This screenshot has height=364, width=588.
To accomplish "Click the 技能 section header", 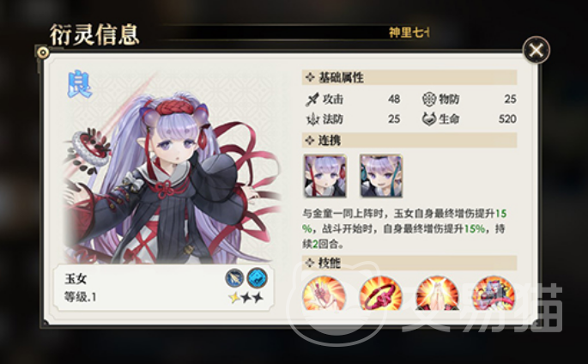I will pos(409,263).
